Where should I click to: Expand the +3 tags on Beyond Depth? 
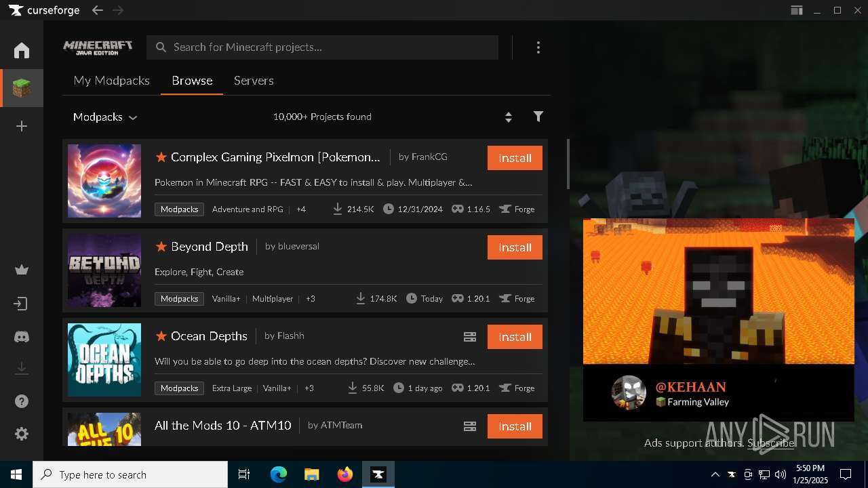(x=311, y=299)
